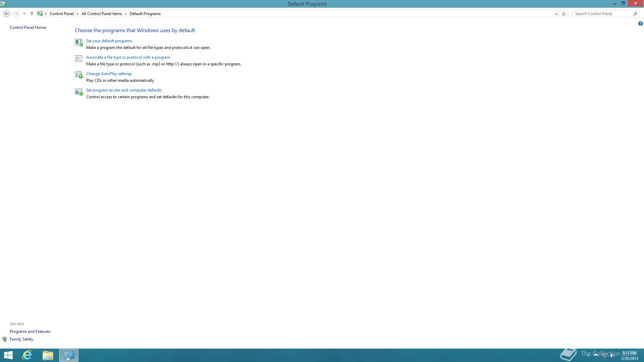Viewport: 644px width, 362px height.
Task: Click the Family Safety shield icon
Action: (5, 339)
